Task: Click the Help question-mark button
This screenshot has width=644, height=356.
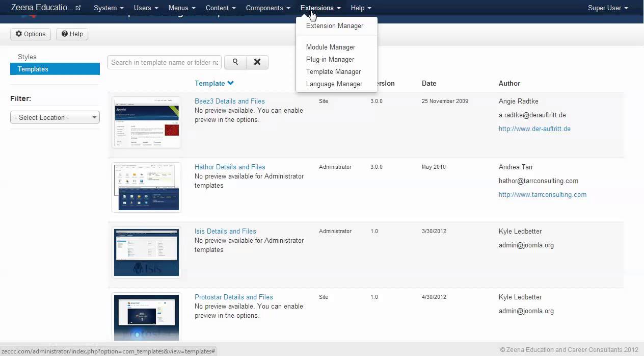Action: [x=72, y=34]
